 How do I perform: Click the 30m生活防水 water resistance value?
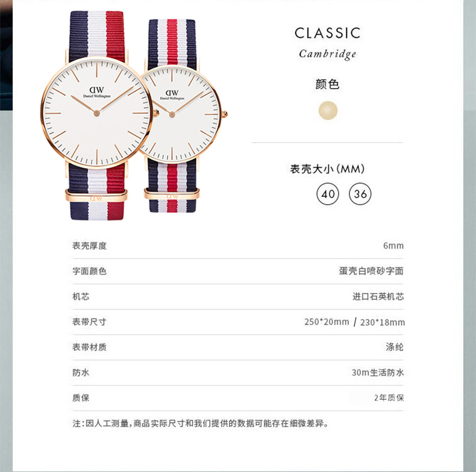click(378, 373)
